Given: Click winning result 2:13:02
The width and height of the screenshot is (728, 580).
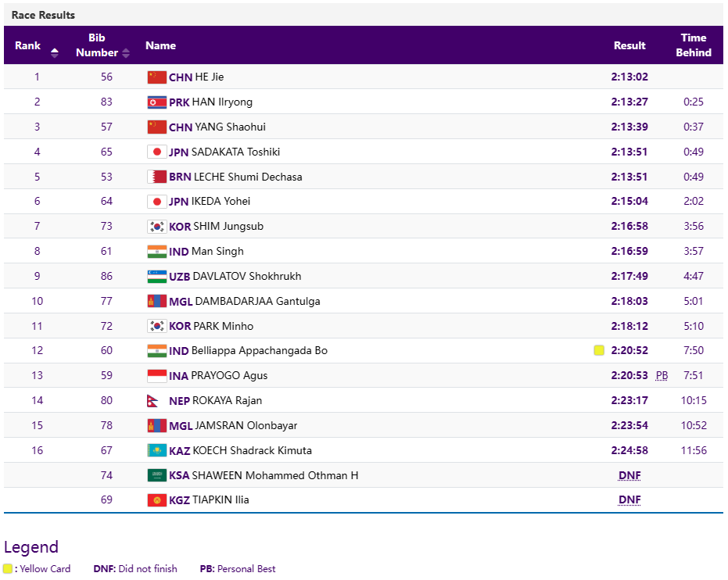Looking at the screenshot, I should coord(629,77).
